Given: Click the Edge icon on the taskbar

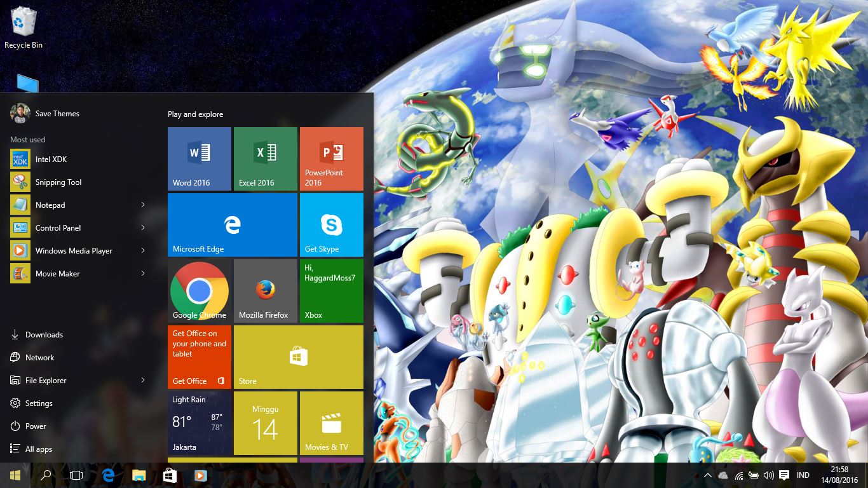Looking at the screenshot, I should pyautogui.click(x=108, y=475).
